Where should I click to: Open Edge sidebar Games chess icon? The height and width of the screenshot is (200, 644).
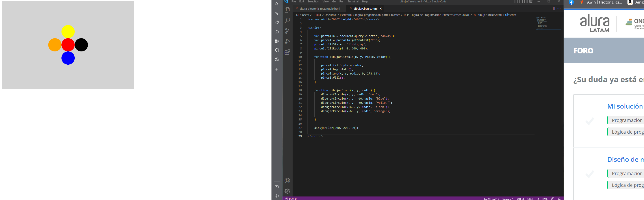pos(277,41)
